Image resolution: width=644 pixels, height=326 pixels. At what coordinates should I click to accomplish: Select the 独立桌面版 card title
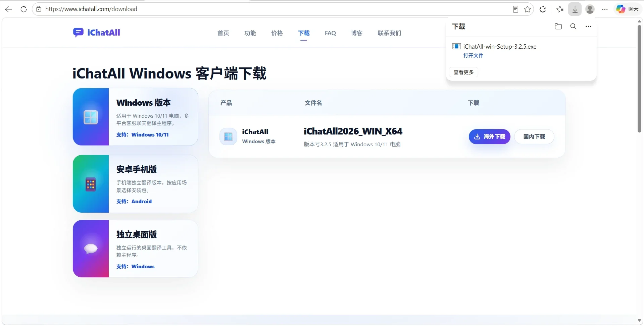137,234
